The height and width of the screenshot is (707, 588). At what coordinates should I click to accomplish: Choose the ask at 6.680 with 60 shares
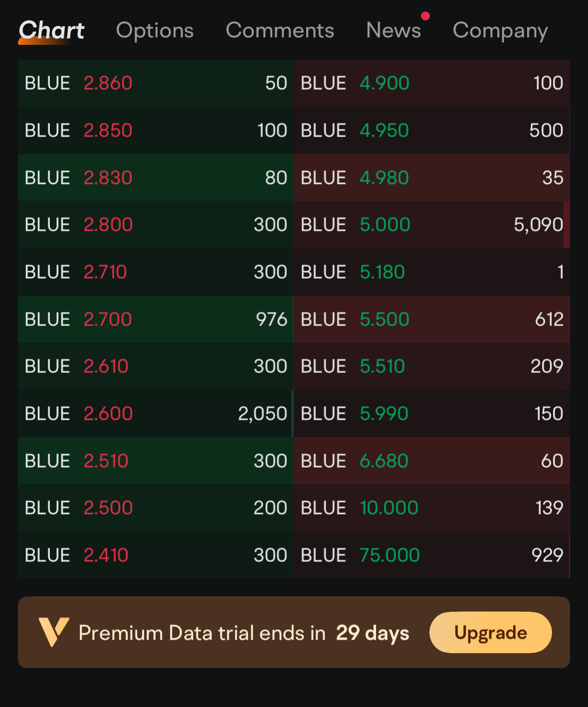pos(432,461)
